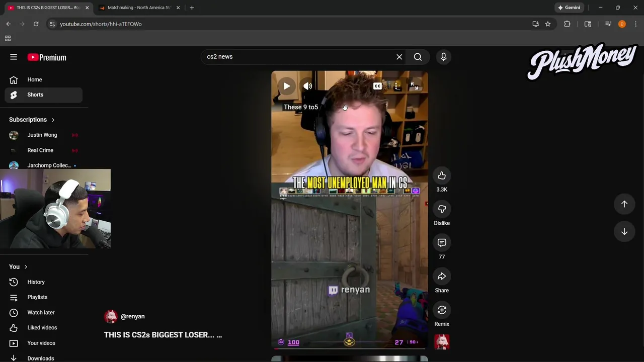The image size is (644, 362).
Task: Play the Short video
Action: click(x=286, y=86)
